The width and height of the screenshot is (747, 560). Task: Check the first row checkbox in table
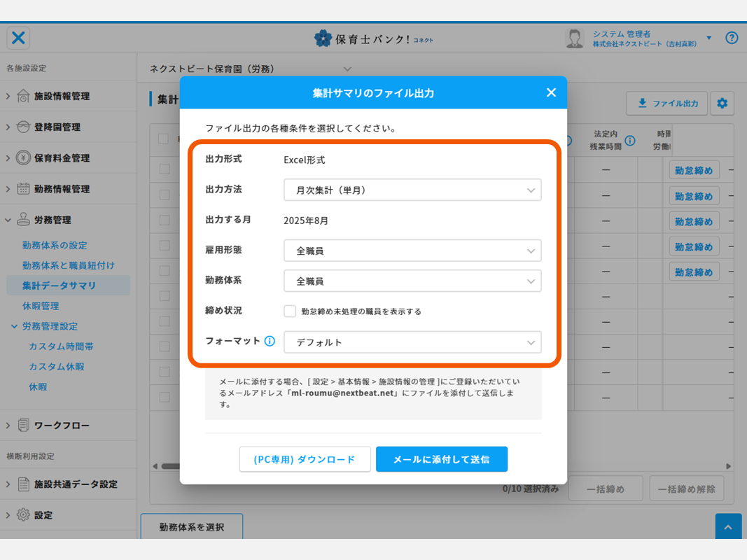click(x=164, y=169)
